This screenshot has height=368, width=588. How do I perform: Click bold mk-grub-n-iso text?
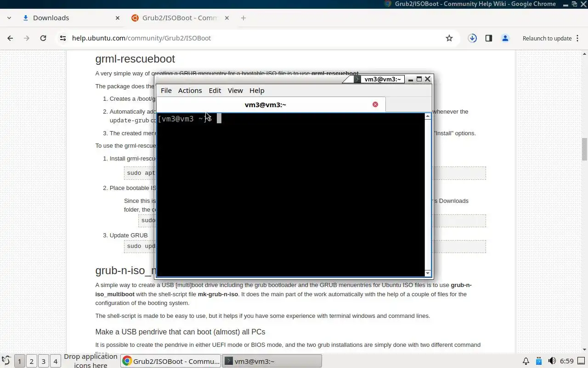click(218, 294)
